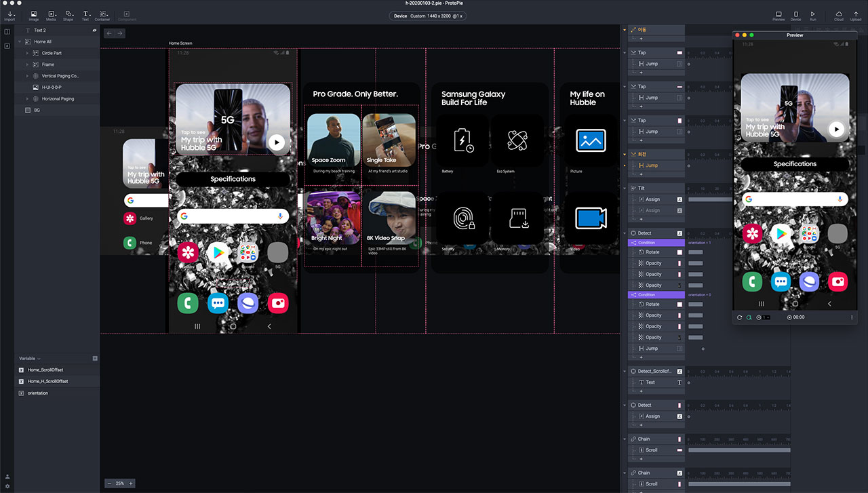Collapse the Tilt trigger in interactions panel
868x493 pixels.
pyautogui.click(x=625, y=188)
